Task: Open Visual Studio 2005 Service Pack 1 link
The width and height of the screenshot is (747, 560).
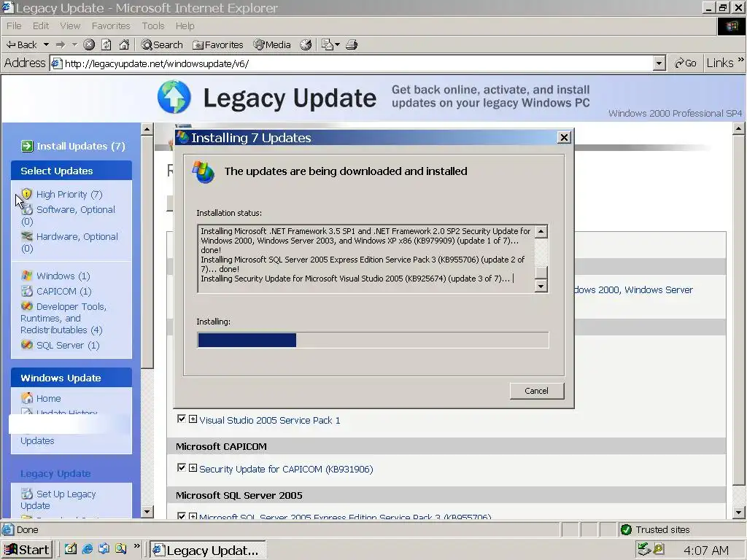Action: click(270, 421)
